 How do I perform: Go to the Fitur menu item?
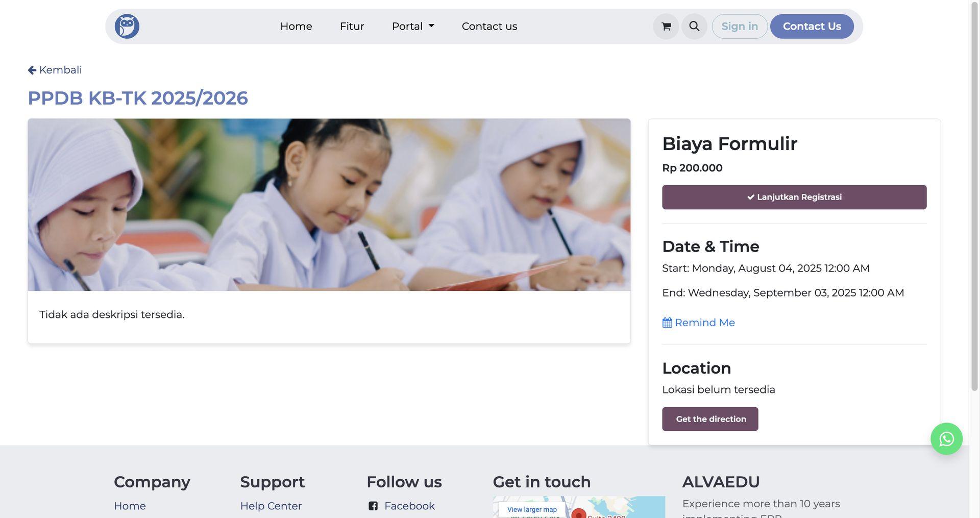tap(352, 26)
